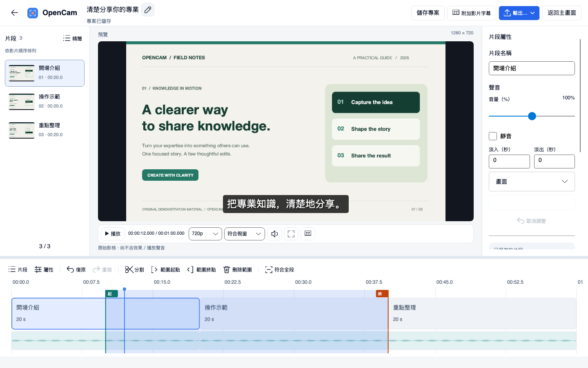588x368 pixels.
Task: Enter fullscreen preview mode
Action: [x=291, y=234]
